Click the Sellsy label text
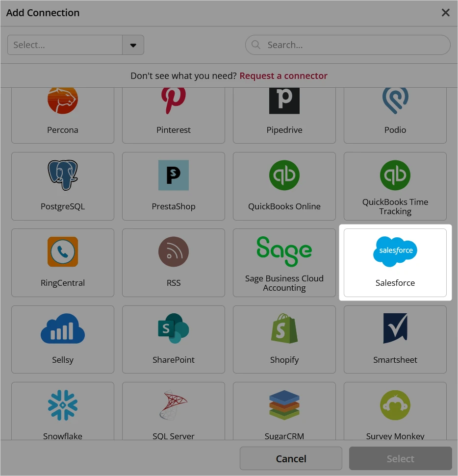Image resolution: width=458 pixels, height=476 pixels. click(63, 360)
